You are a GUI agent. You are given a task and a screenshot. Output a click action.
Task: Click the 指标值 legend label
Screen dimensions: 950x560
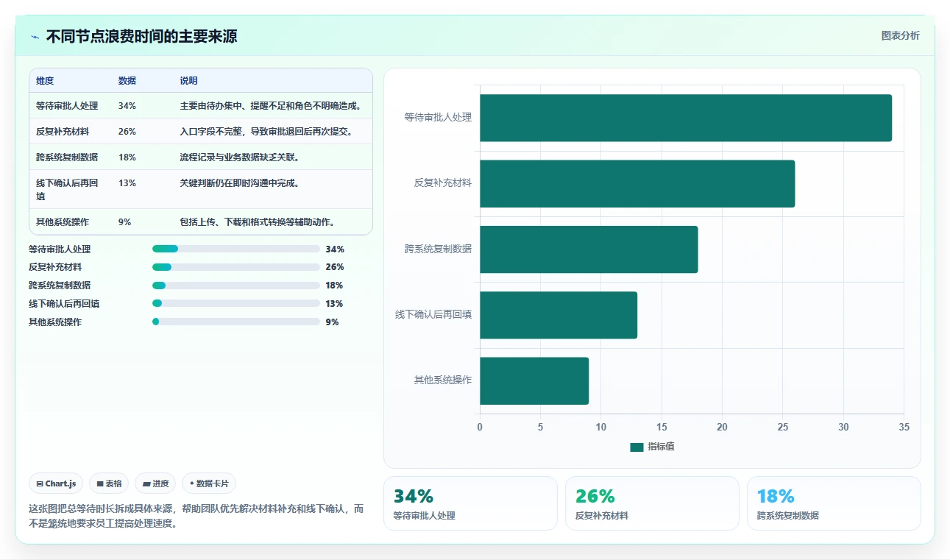click(x=661, y=447)
